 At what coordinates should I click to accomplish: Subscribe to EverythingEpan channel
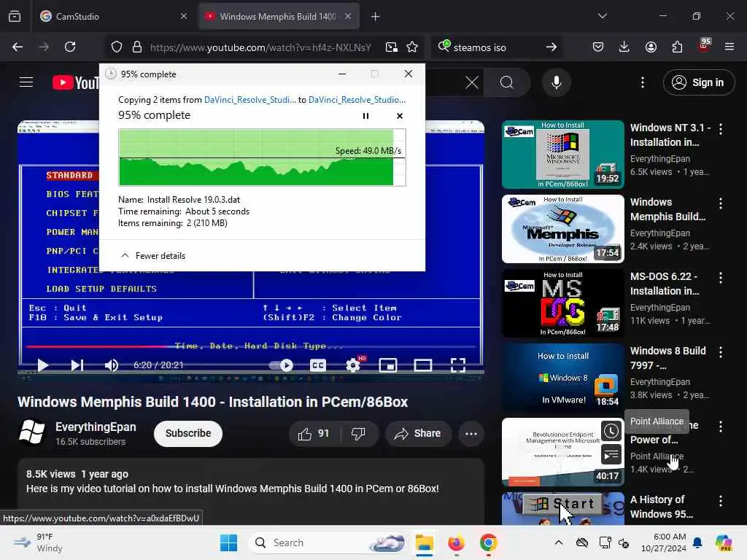[188, 433]
